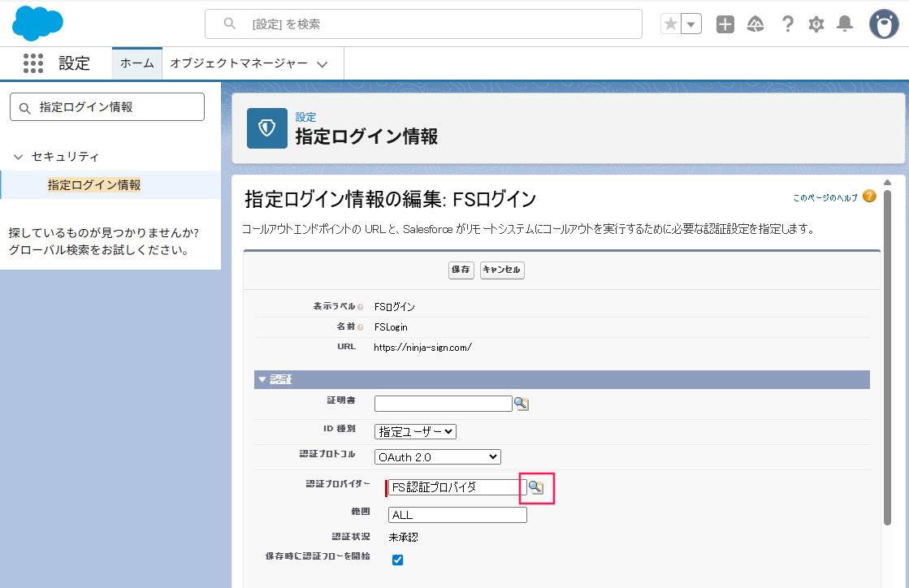
Task: Open the user avatar profile menu
Action: 884,24
